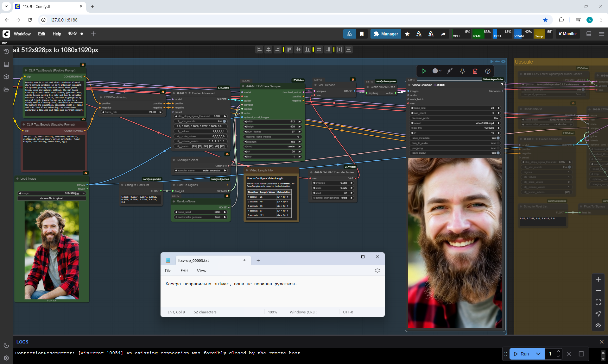Toggle the dark theme moon icon
The width and height of the screenshot is (608, 364).
[x=6, y=345]
